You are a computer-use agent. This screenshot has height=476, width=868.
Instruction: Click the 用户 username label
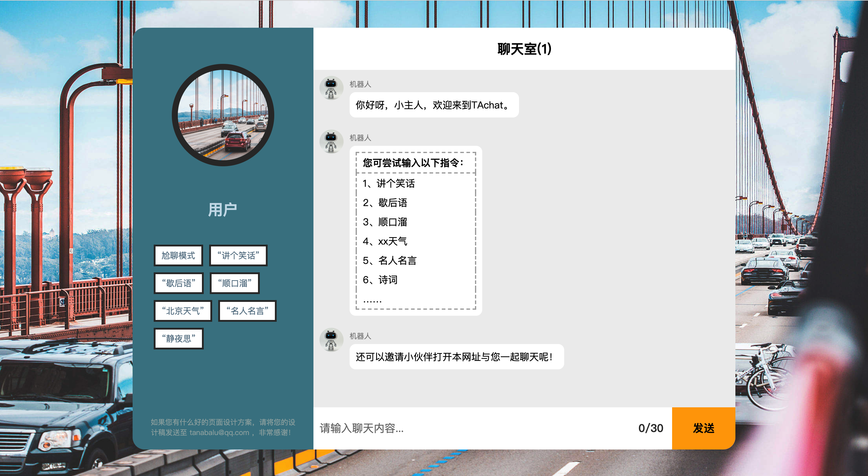pos(222,210)
